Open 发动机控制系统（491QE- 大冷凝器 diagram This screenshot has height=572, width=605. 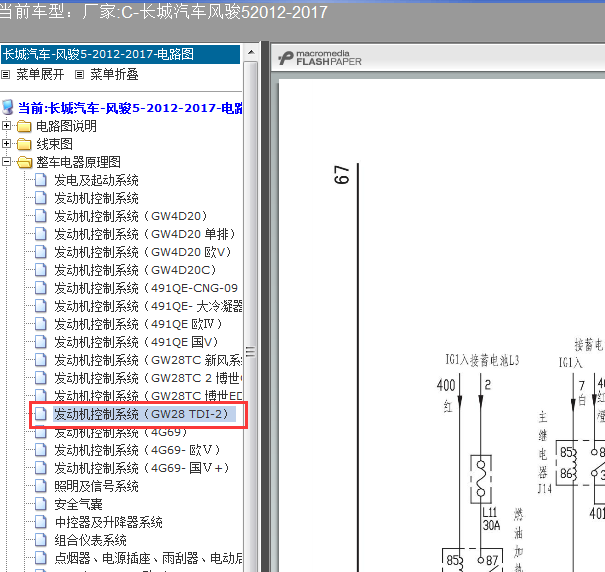tap(148, 306)
